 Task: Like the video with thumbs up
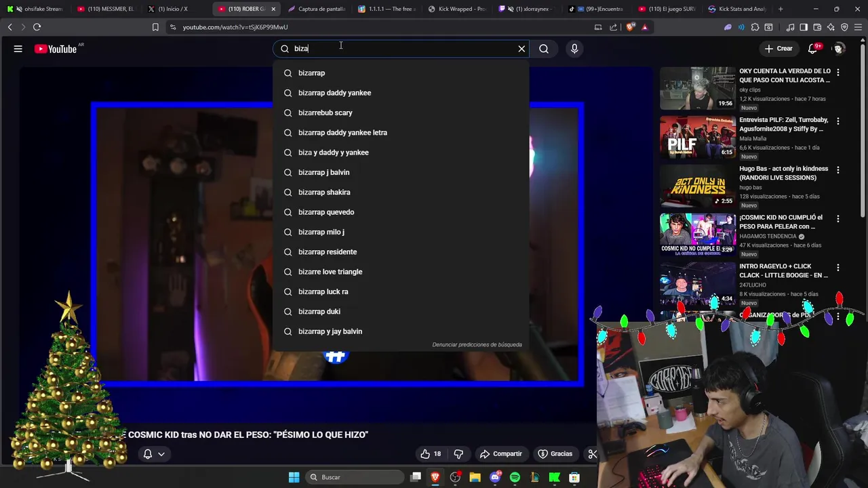[x=431, y=453]
